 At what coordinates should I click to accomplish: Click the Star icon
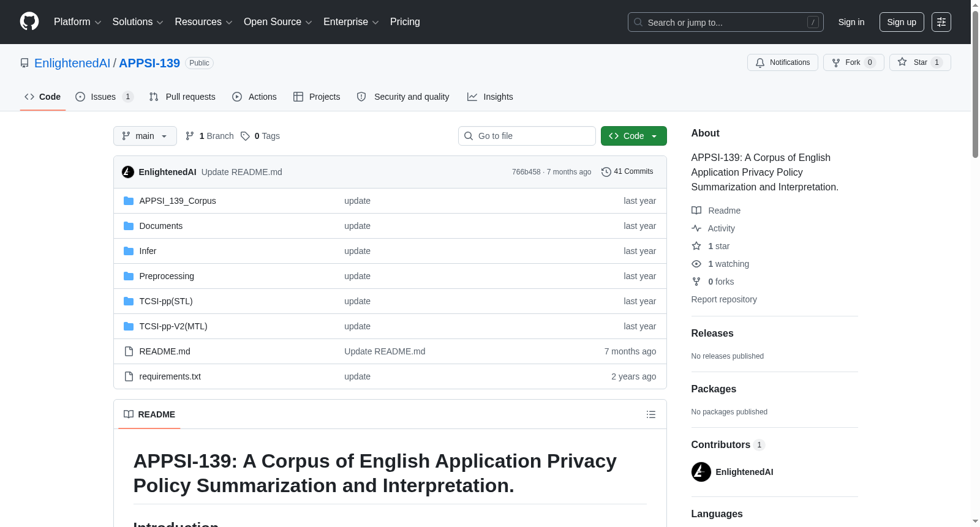[x=902, y=62]
